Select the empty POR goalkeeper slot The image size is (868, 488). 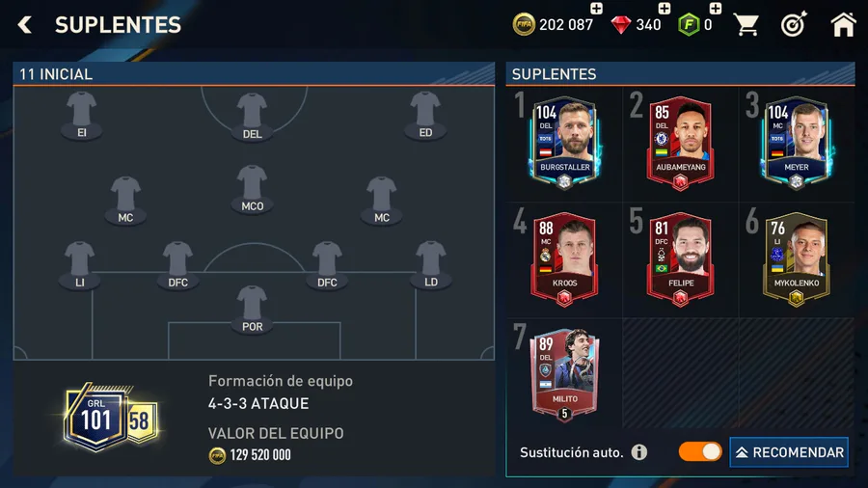click(x=252, y=310)
